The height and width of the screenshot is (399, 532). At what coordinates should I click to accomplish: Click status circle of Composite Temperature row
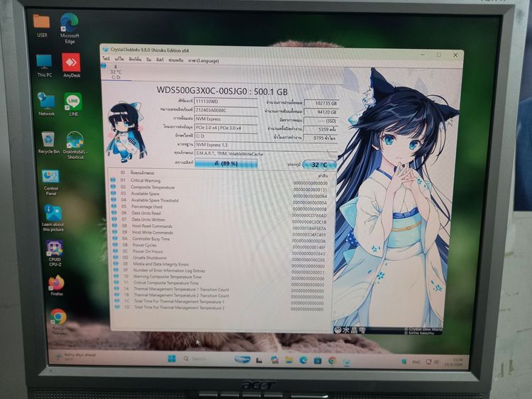113,187
